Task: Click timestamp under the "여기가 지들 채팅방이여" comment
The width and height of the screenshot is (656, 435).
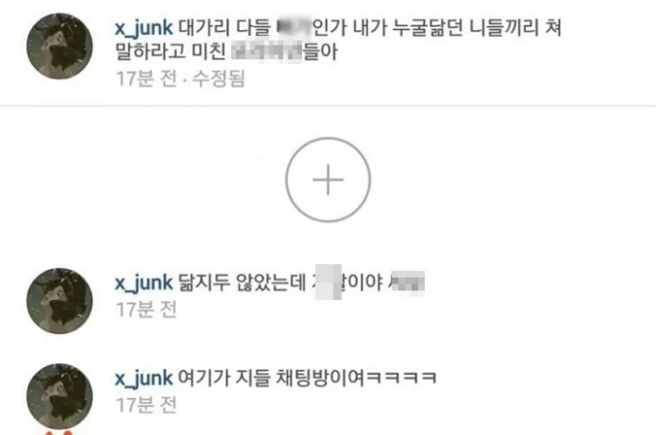Action: pos(146,405)
